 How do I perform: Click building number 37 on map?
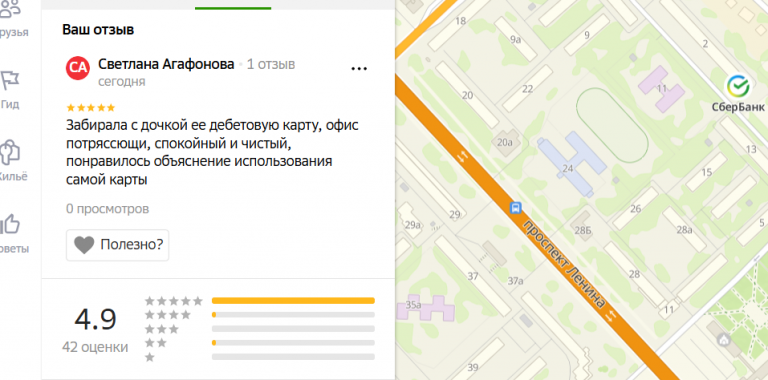pyautogui.click(x=473, y=276)
